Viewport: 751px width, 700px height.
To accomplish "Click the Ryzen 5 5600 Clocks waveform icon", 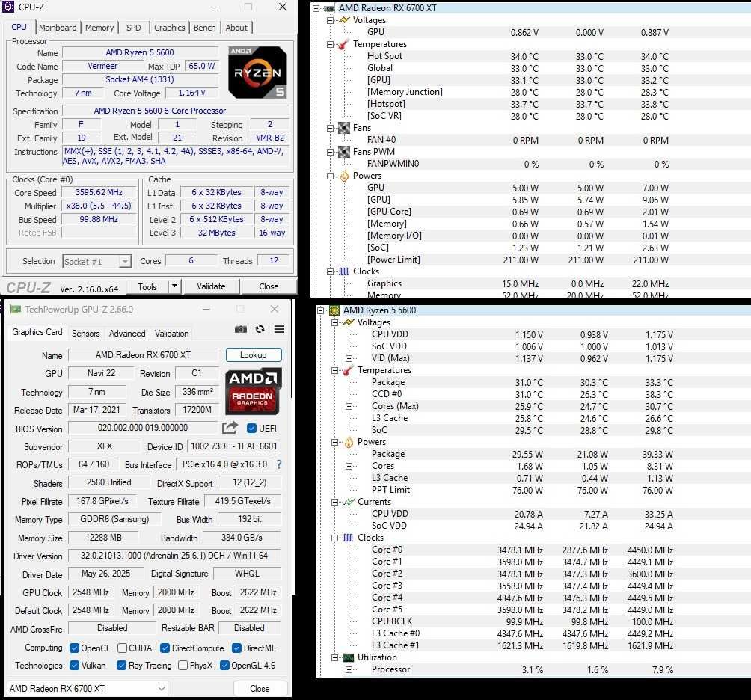I will coord(349,538).
